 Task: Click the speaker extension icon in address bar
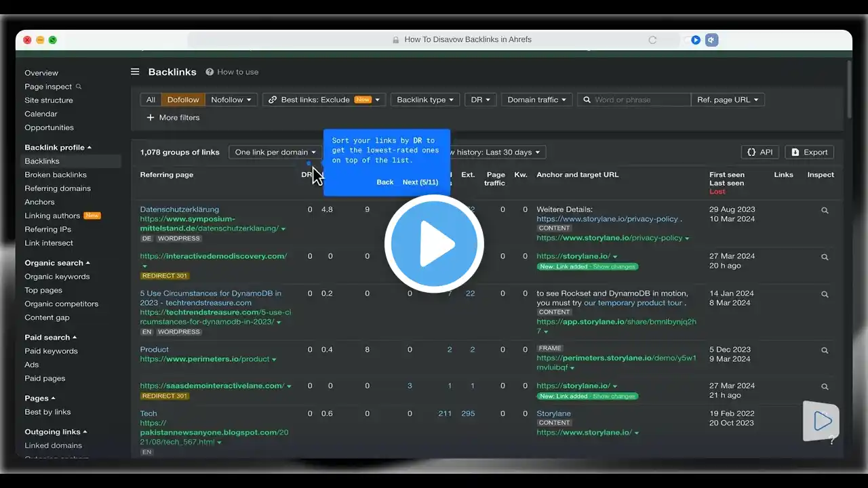point(711,40)
